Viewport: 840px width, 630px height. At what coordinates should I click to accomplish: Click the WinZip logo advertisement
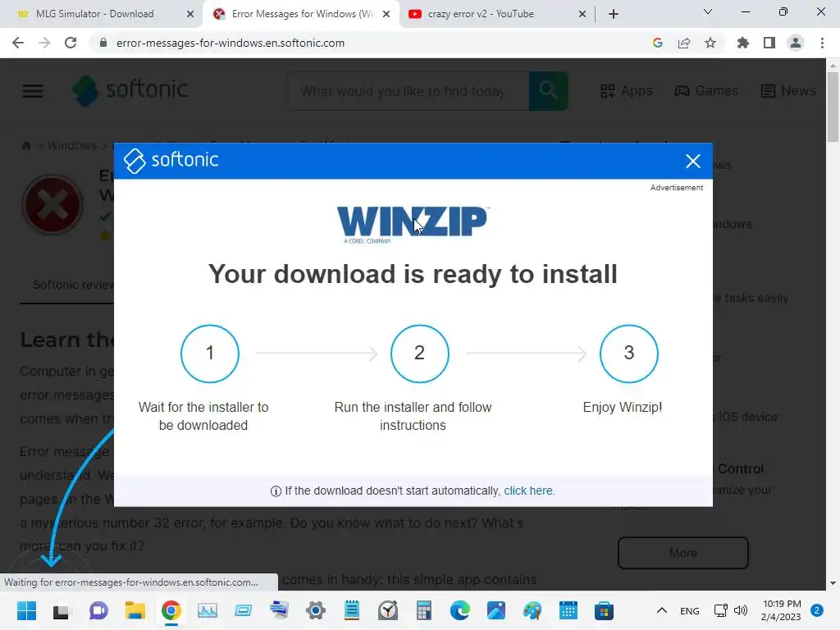point(413,224)
